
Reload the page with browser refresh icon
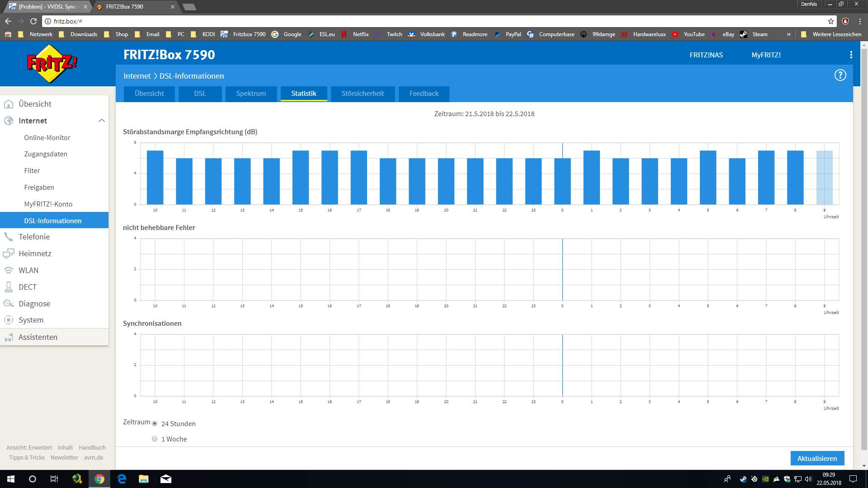(33, 21)
